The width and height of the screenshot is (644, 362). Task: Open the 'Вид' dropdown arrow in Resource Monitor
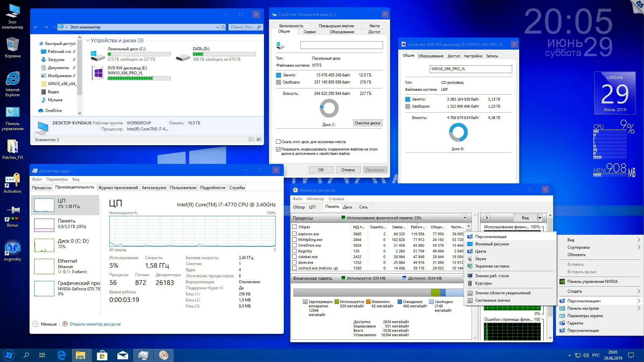pos(540,218)
